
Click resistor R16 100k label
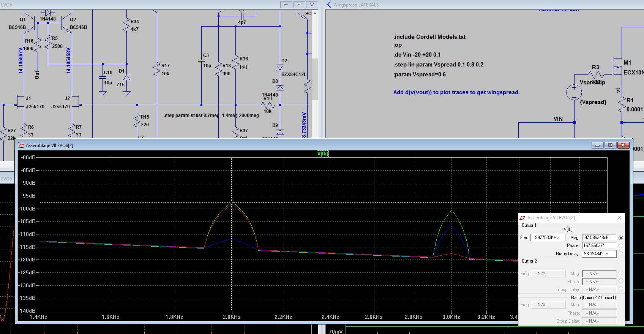(29, 45)
